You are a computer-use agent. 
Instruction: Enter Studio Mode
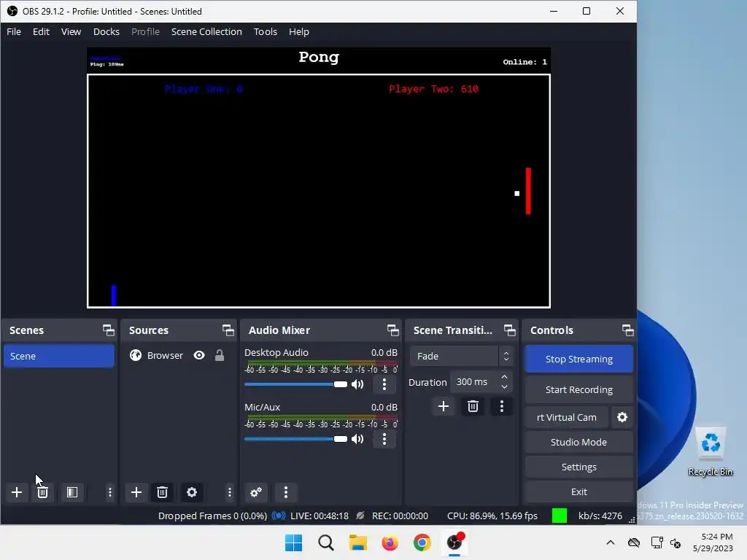pos(579,442)
